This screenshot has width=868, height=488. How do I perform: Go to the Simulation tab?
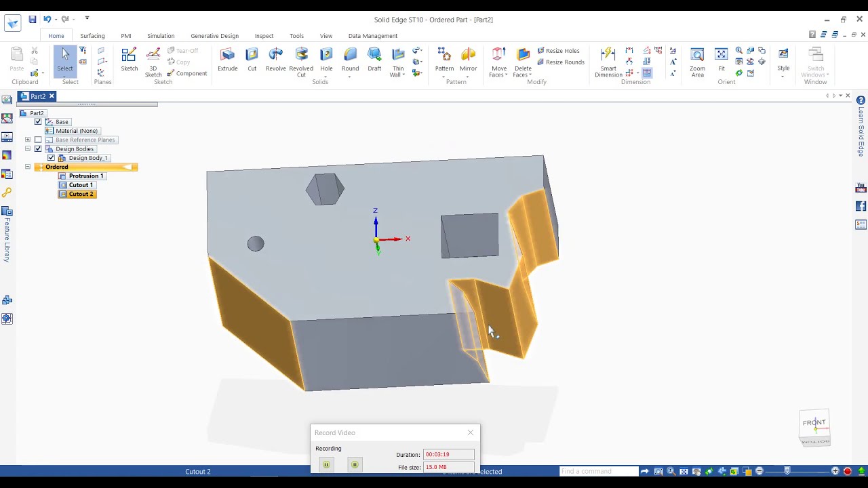point(161,36)
